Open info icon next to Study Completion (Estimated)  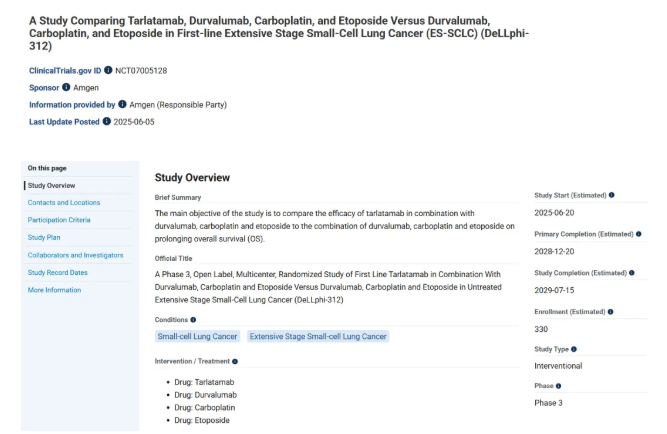tap(632, 272)
